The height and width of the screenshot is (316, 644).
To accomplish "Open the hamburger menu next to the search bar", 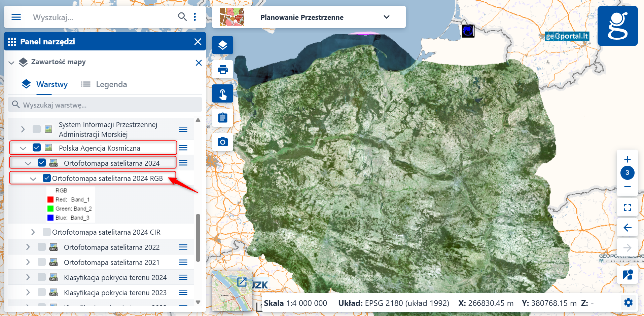I will pyautogui.click(x=16, y=17).
